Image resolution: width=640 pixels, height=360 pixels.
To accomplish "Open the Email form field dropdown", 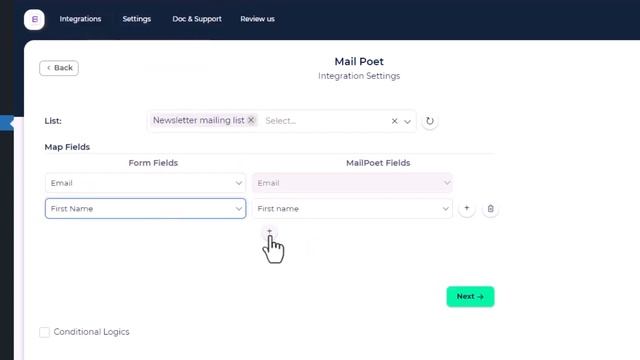I will tap(146, 183).
